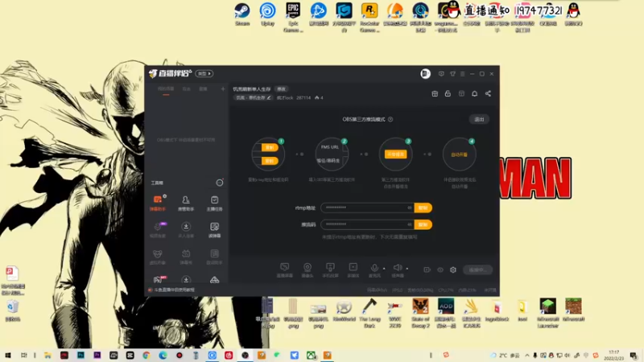Viewport: 644px width, 362px height.
Task: Click the help icon beside OBS mode title
Action: [x=390, y=119]
